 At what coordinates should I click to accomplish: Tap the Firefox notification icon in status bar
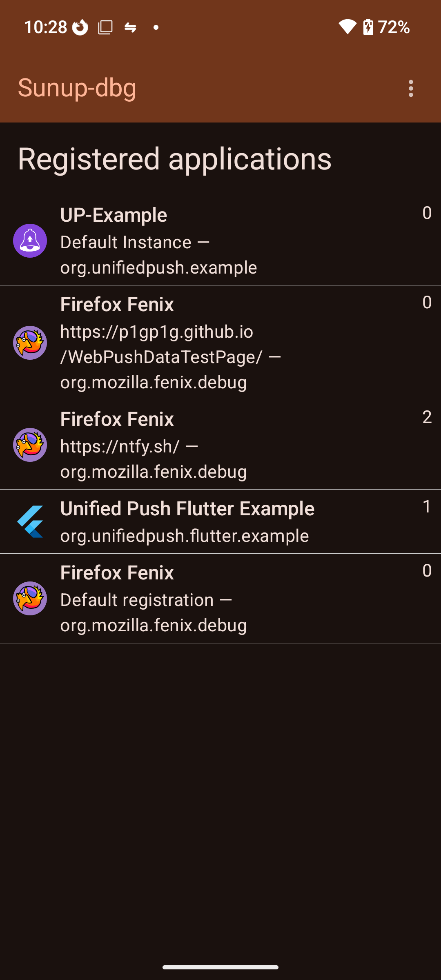(x=80, y=27)
